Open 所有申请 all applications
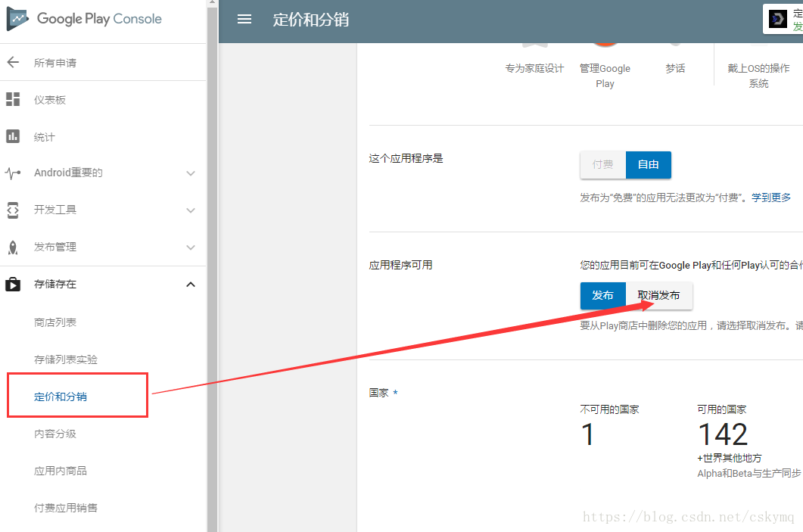 [x=55, y=63]
